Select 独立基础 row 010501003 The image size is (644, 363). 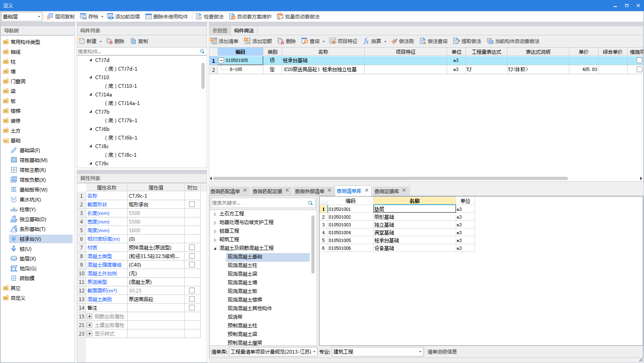point(397,225)
